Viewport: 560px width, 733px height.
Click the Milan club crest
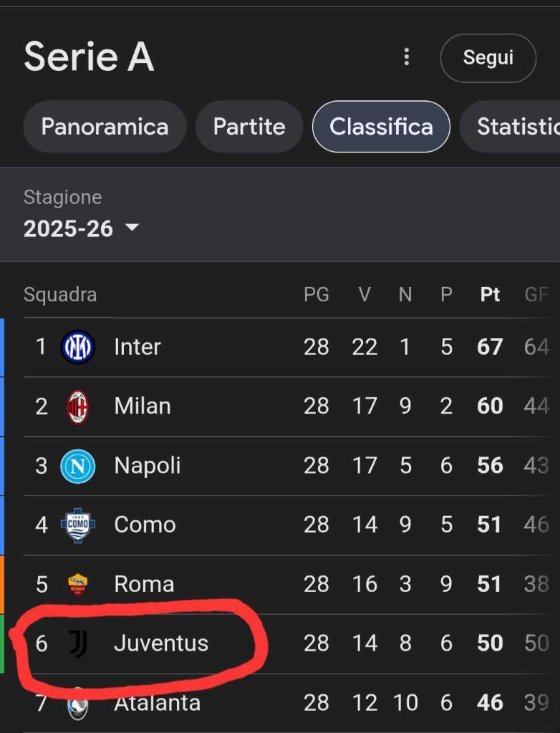point(77,407)
